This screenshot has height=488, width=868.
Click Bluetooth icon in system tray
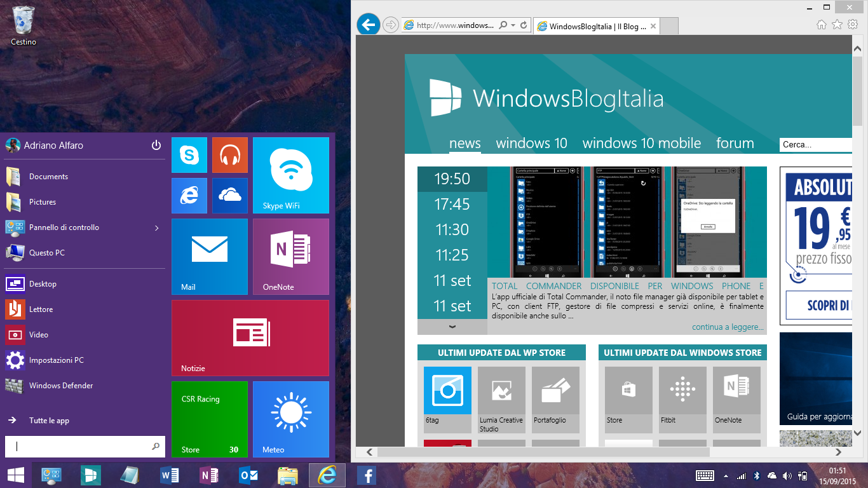[x=756, y=475]
